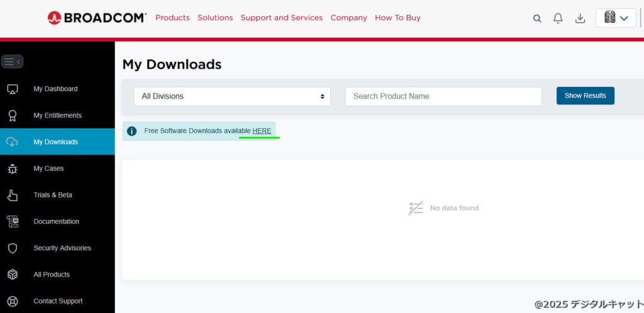
Task: Click the My Cases bug icon
Action: click(x=13, y=168)
